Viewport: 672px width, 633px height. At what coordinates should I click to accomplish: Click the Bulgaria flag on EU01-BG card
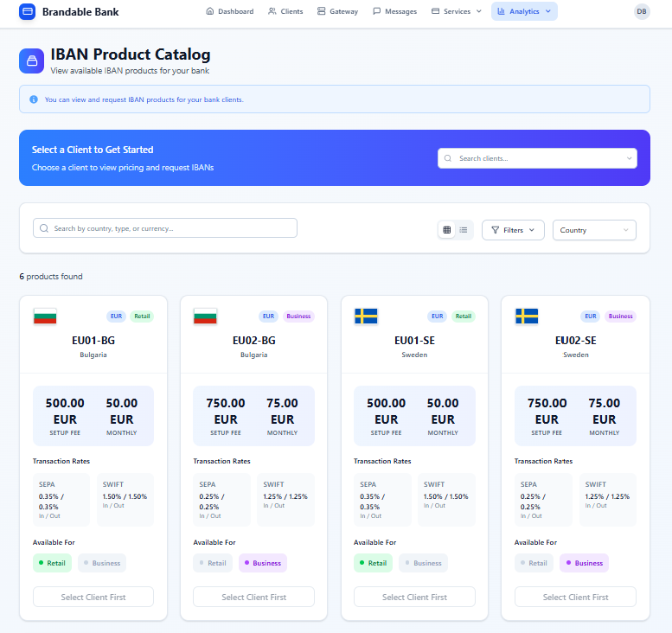(x=45, y=316)
